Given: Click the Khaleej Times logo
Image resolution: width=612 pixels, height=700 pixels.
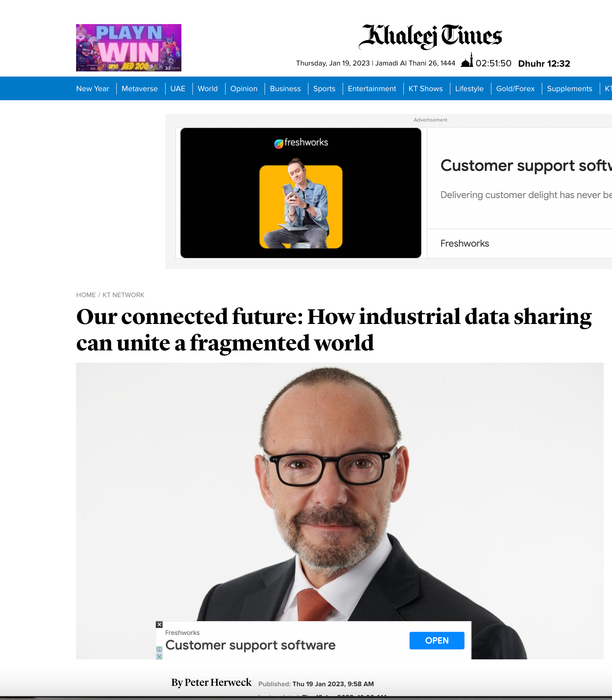Looking at the screenshot, I should point(430,36).
